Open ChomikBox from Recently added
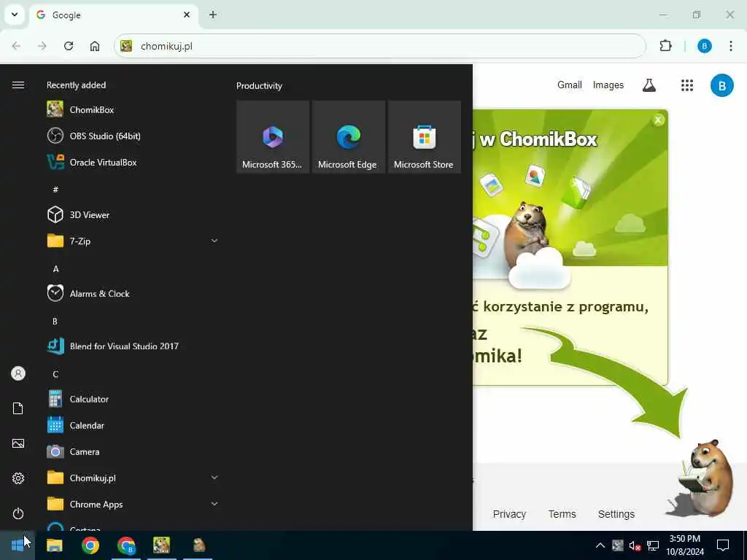 [x=132, y=109]
